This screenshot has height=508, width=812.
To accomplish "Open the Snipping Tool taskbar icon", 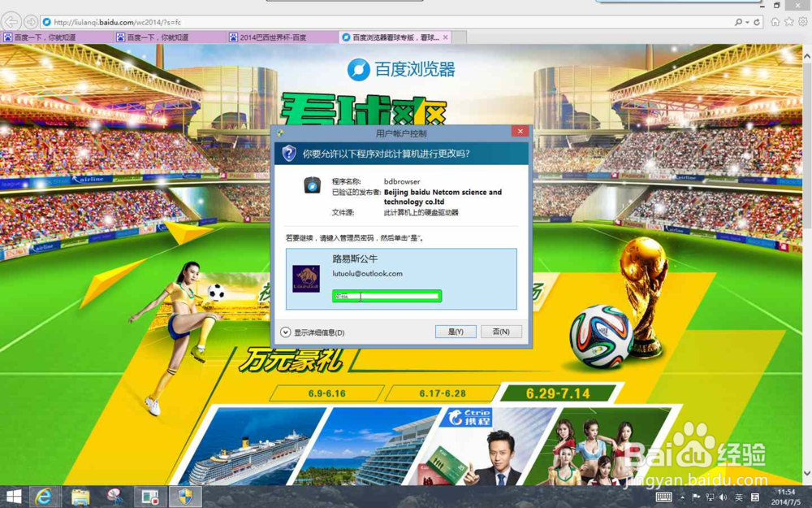I will [115, 497].
